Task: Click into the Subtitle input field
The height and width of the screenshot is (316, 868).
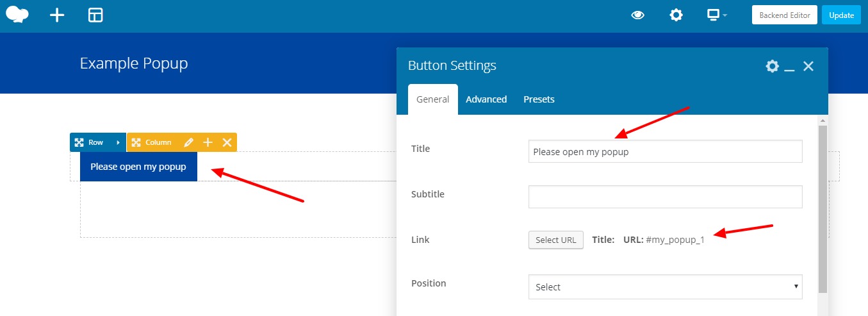Action: tap(665, 197)
